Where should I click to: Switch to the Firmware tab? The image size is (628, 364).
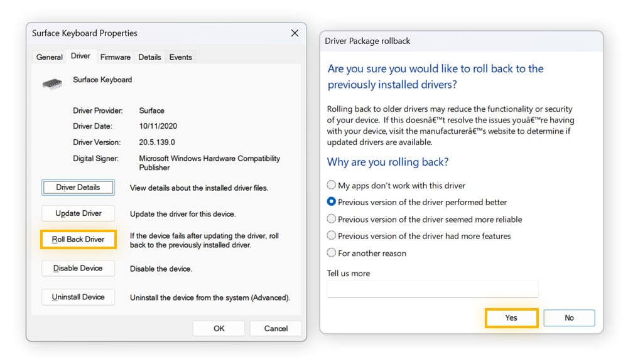point(115,57)
